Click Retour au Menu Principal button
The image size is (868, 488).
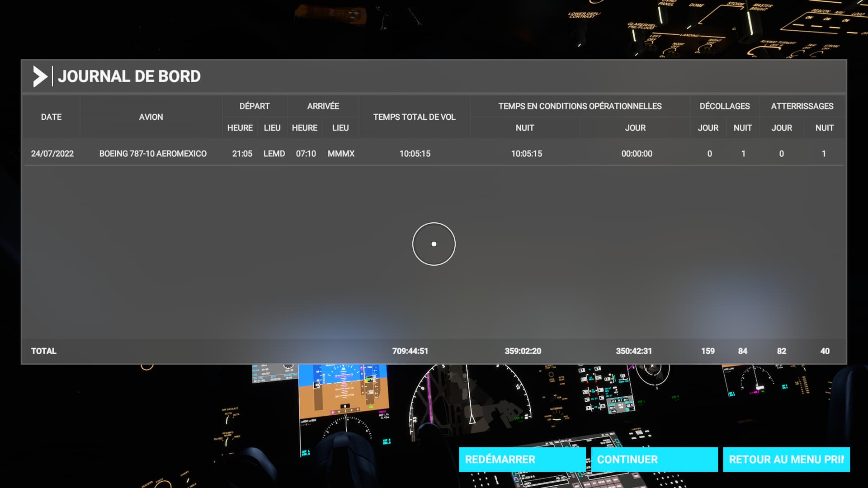tap(786, 460)
